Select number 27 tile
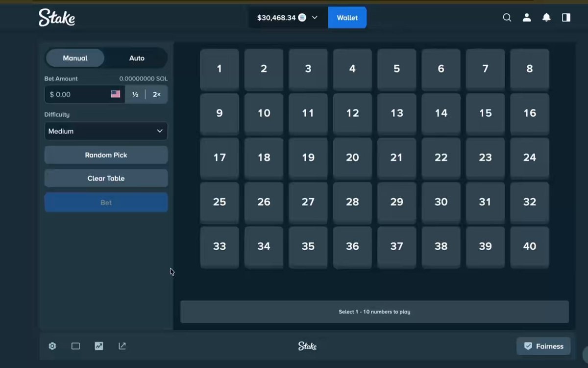 (x=308, y=203)
